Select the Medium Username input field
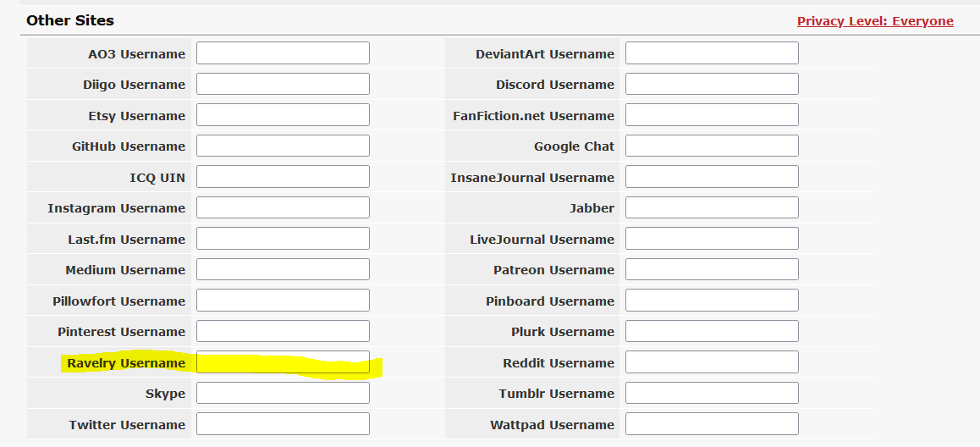 tap(284, 269)
